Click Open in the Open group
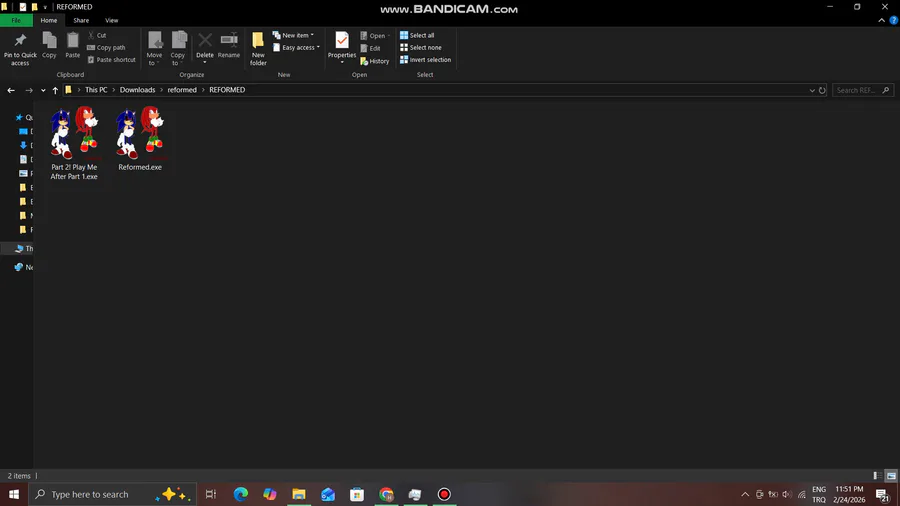 (375, 36)
